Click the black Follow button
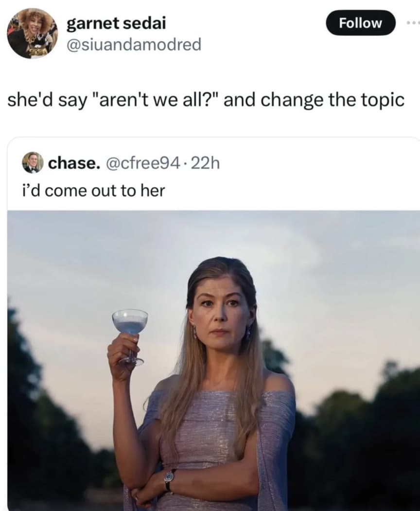420x511 pixels. [x=360, y=23]
